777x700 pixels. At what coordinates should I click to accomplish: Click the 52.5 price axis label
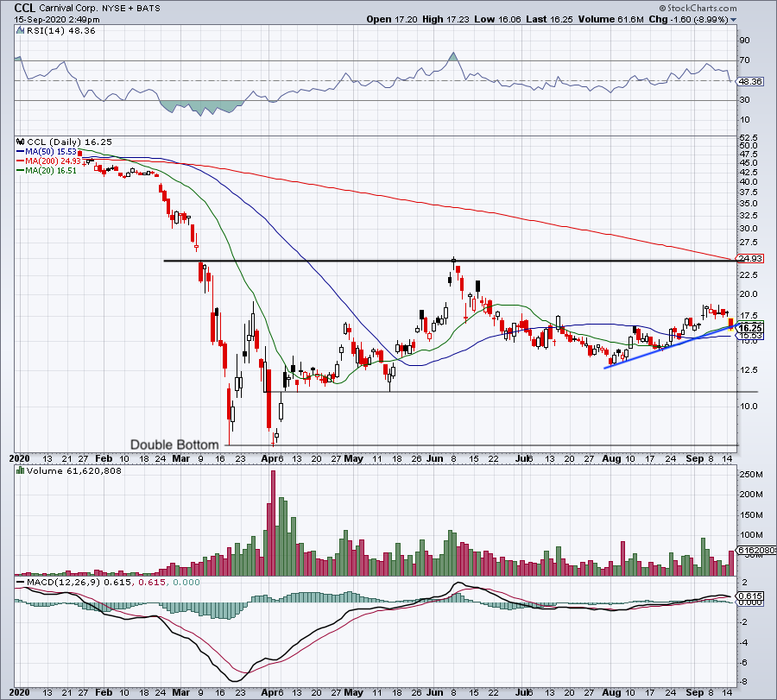(x=749, y=137)
